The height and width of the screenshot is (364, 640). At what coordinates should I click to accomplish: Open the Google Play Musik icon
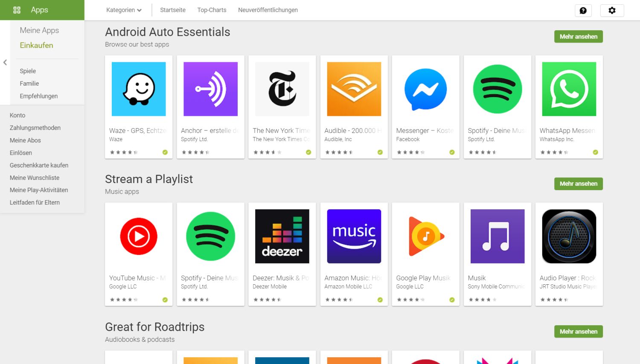pos(425,236)
